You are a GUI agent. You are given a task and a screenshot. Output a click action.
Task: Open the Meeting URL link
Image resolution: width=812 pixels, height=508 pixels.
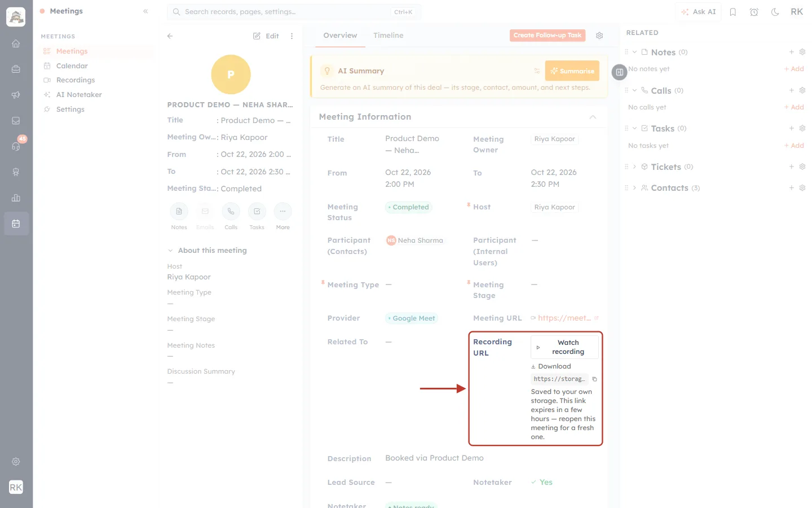tap(564, 318)
